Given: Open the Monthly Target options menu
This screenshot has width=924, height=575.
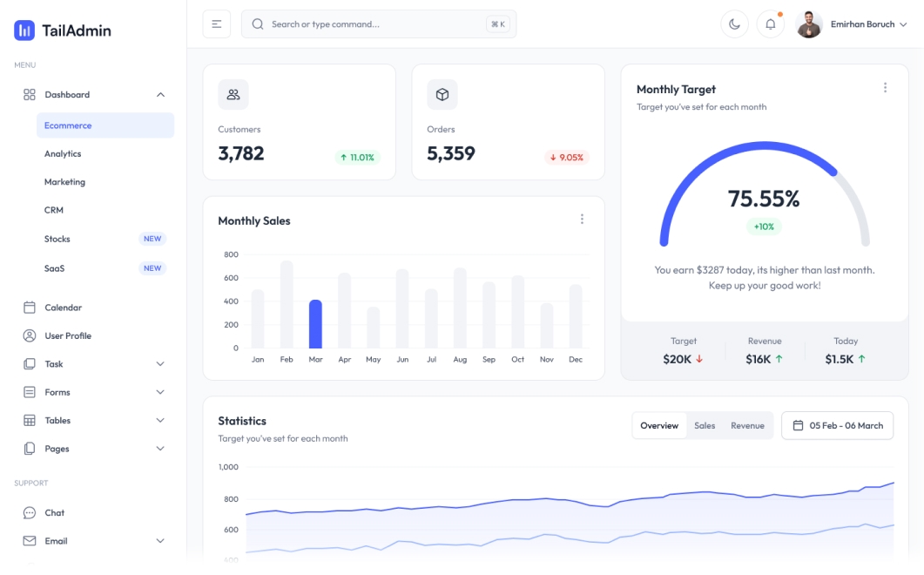Looking at the screenshot, I should point(885,86).
